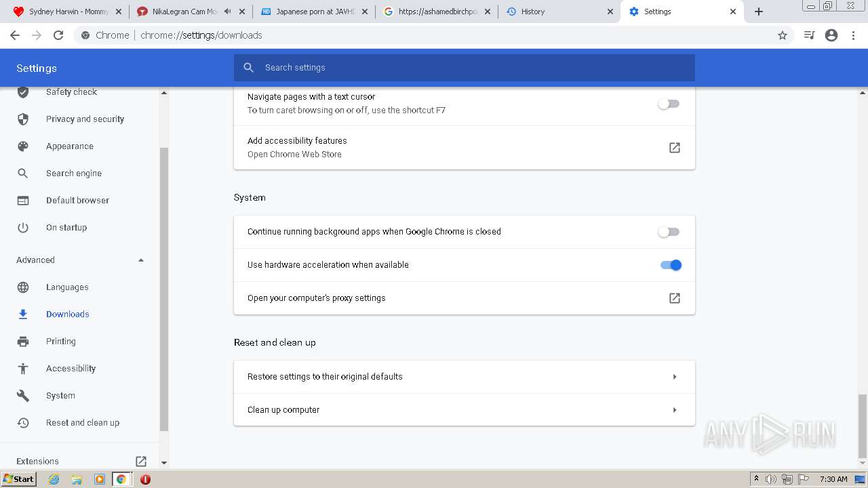Image resolution: width=868 pixels, height=488 pixels.
Task: Select the Default browser icon
Action: coord(23,201)
